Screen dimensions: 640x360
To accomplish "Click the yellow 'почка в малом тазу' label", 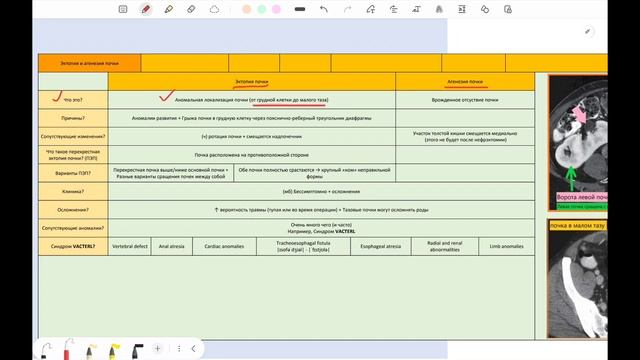I will tap(578, 226).
